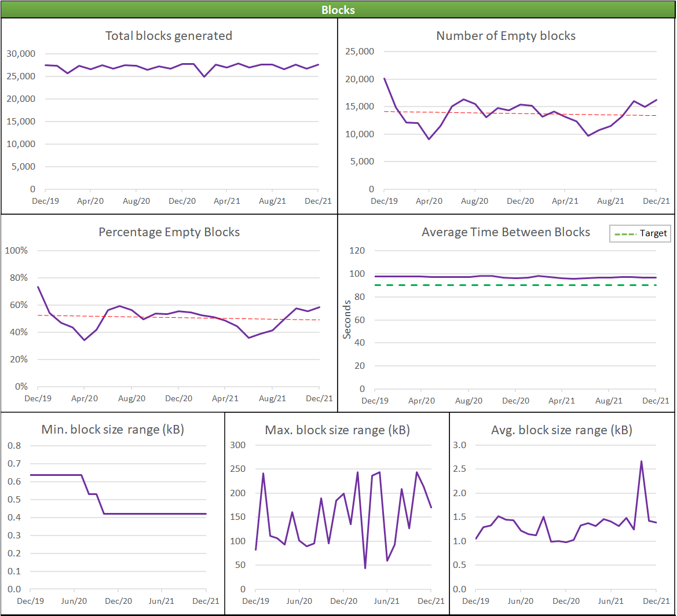
Task: Select "100" on the Average Time Between Blocks axis
Action: [357, 274]
